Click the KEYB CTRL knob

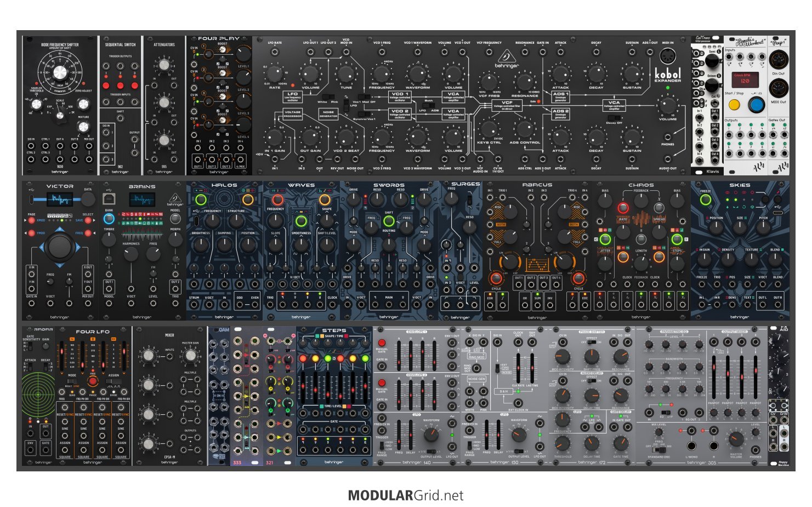[x=489, y=129]
